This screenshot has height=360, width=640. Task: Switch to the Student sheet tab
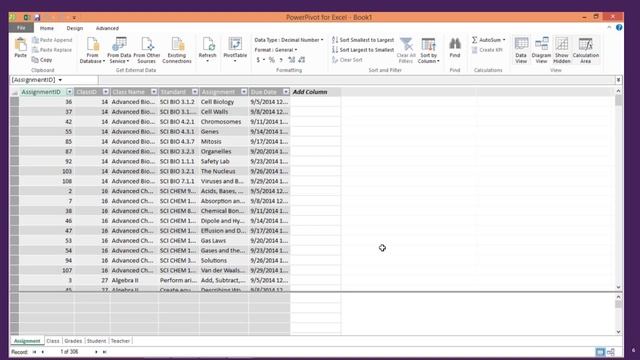pos(96,341)
